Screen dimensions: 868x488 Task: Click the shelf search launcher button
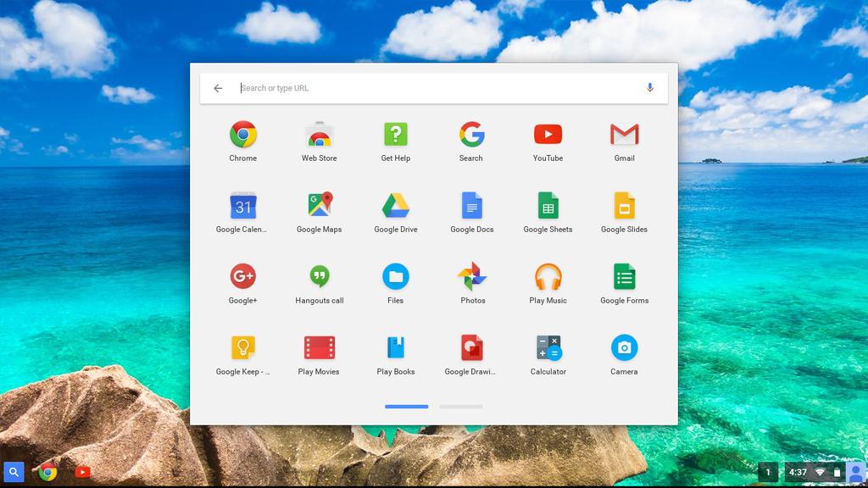point(14,472)
